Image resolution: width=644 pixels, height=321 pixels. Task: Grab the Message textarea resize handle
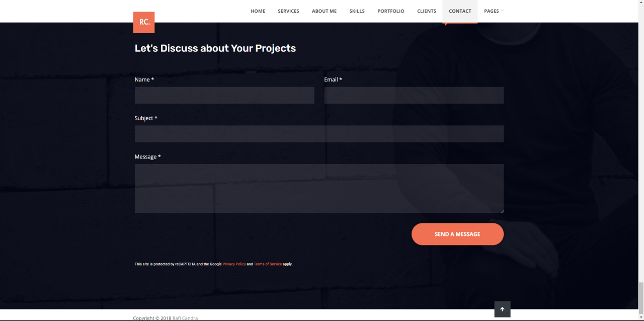(x=502, y=211)
